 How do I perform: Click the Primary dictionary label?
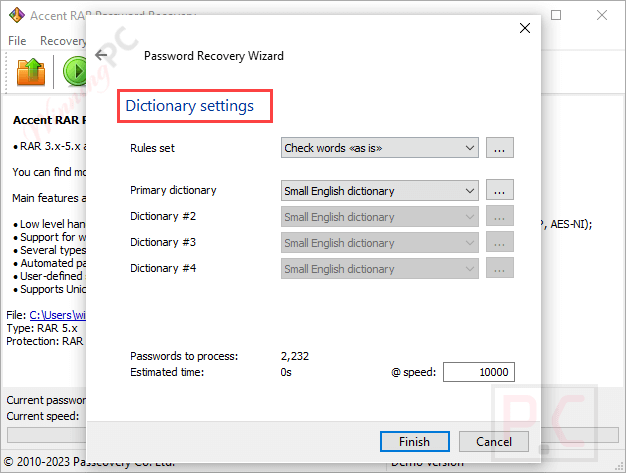tap(173, 190)
